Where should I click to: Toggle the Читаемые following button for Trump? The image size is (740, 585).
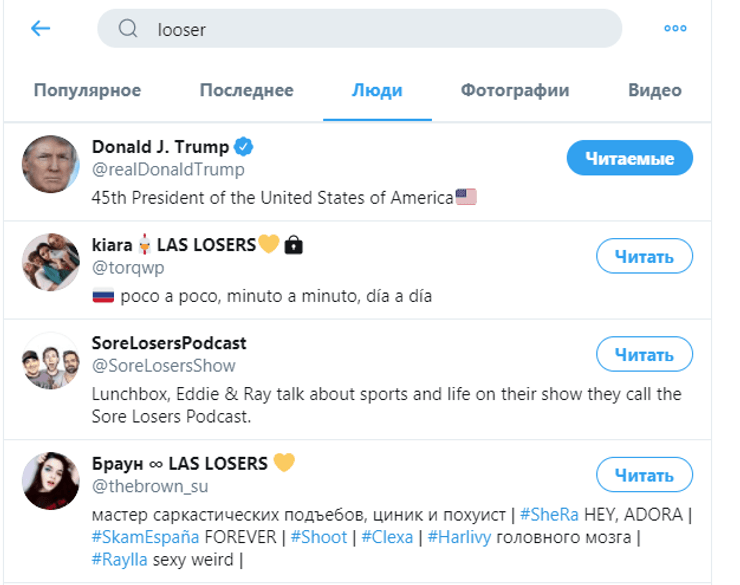629,158
